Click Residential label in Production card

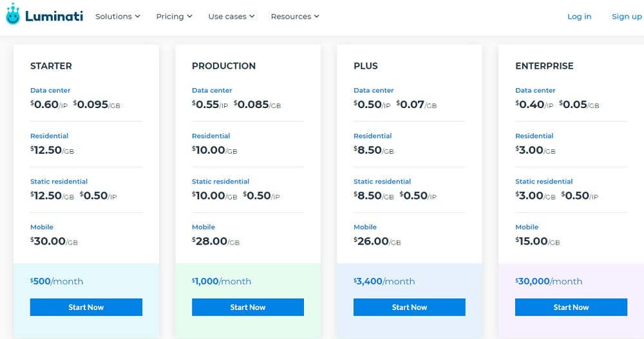click(x=211, y=136)
